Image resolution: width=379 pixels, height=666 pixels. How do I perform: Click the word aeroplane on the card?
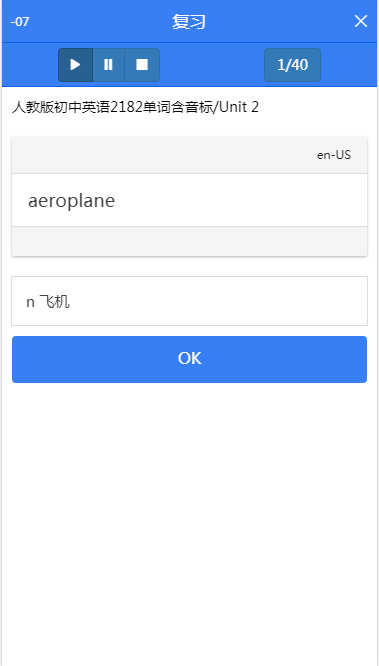point(71,200)
